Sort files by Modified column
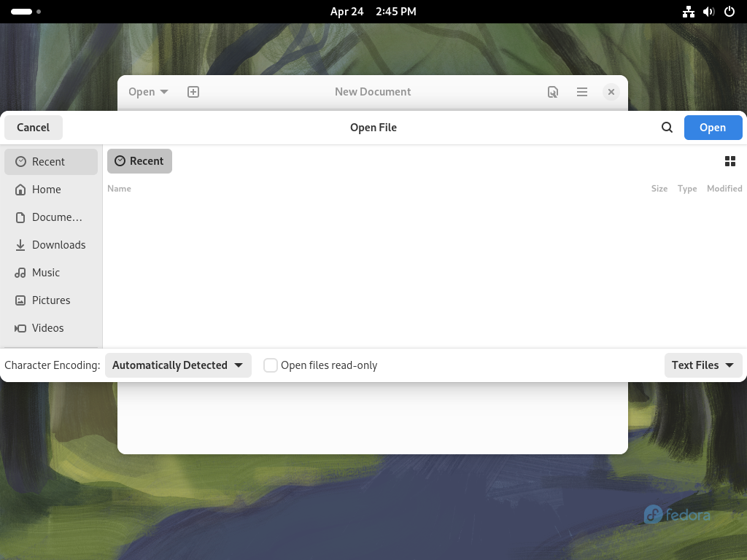This screenshot has width=747, height=560. pos(724,189)
